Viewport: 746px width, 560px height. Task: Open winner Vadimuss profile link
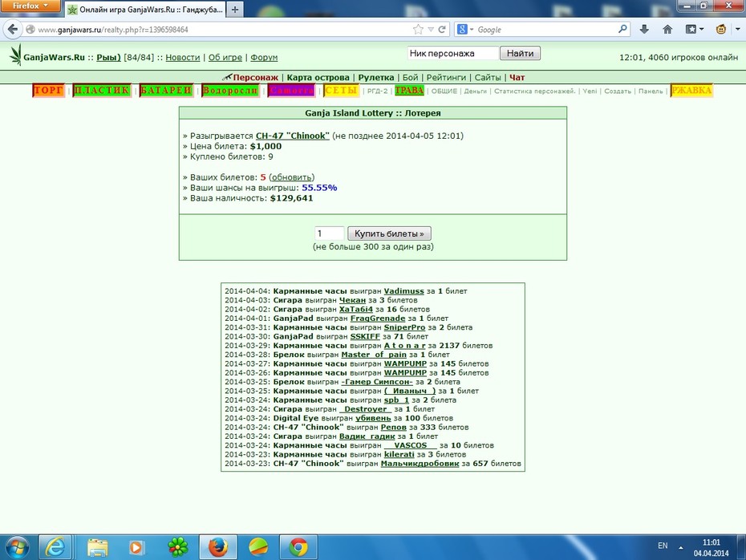click(404, 291)
